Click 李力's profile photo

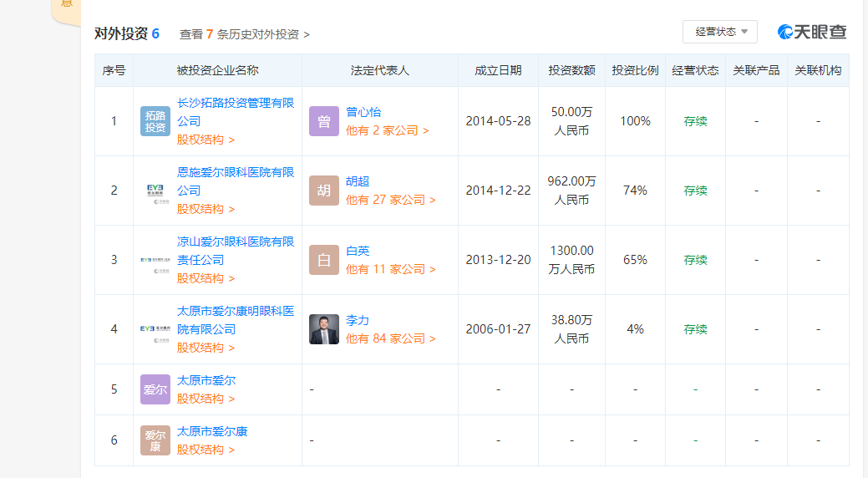(324, 329)
